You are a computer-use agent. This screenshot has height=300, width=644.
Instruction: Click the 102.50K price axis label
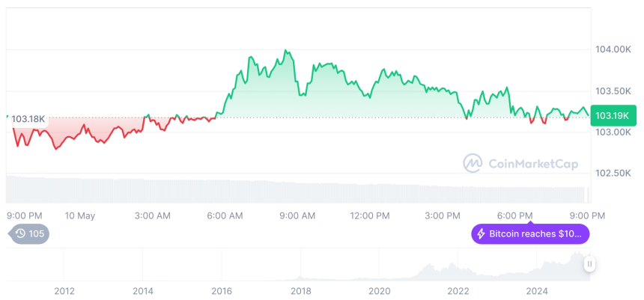[x=613, y=173]
